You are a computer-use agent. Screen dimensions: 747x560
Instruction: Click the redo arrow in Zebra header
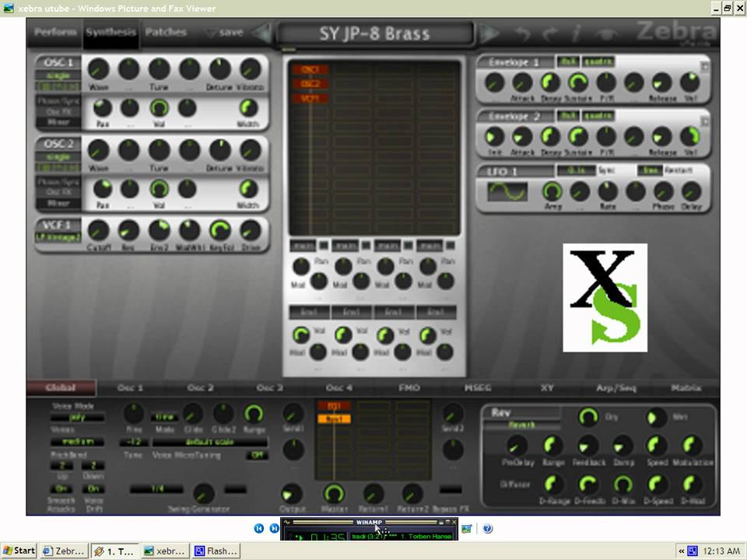pyautogui.click(x=550, y=33)
